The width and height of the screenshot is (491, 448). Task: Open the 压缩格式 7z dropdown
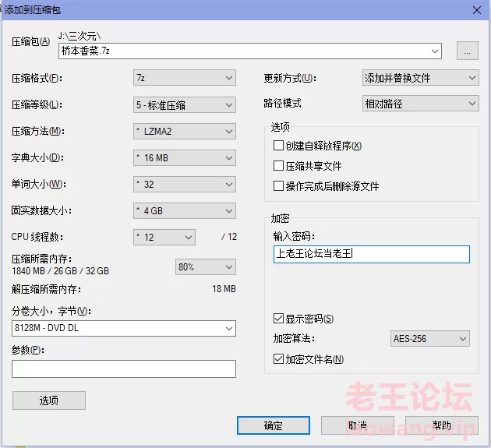185,78
